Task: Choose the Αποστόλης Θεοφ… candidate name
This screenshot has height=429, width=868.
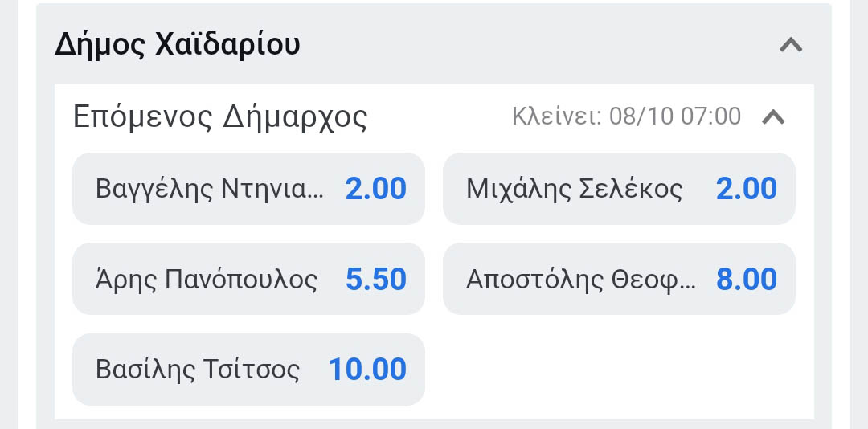Action: point(579,280)
